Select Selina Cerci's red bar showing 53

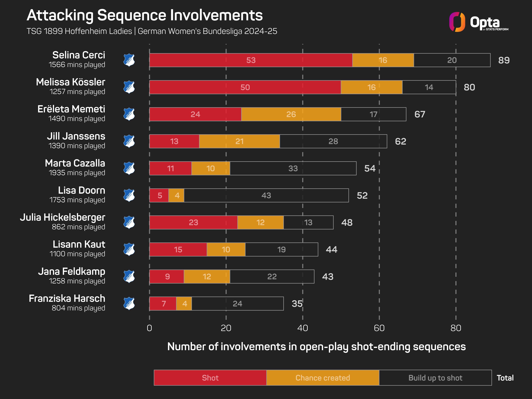251,60
